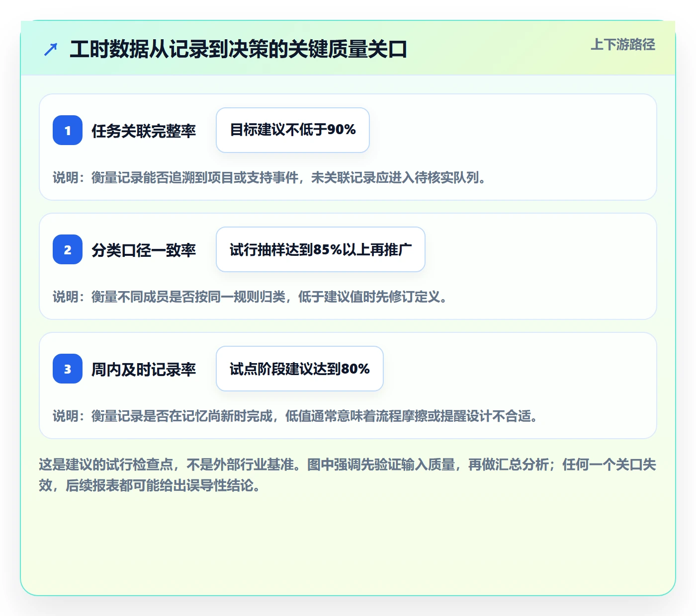Click the 试点阶段建议达到80% pill
This screenshot has height=616, width=696.
(300, 369)
